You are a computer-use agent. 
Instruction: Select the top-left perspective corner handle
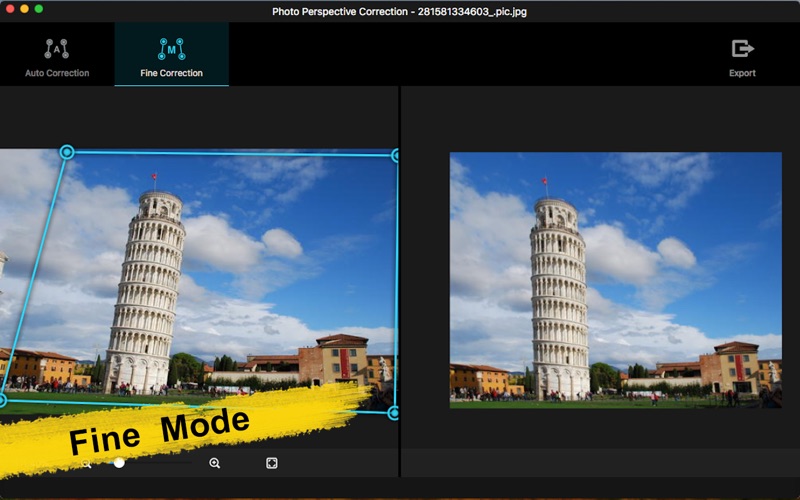(x=67, y=152)
